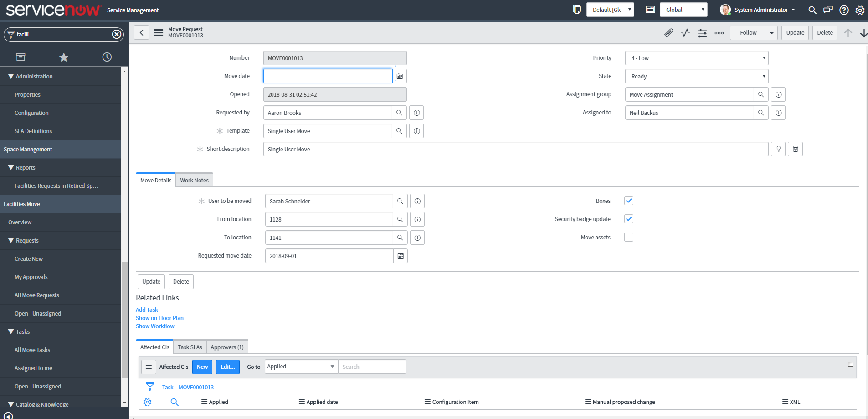Open the Move date calendar picker
The image size is (868, 419).
[x=400, y=76]
